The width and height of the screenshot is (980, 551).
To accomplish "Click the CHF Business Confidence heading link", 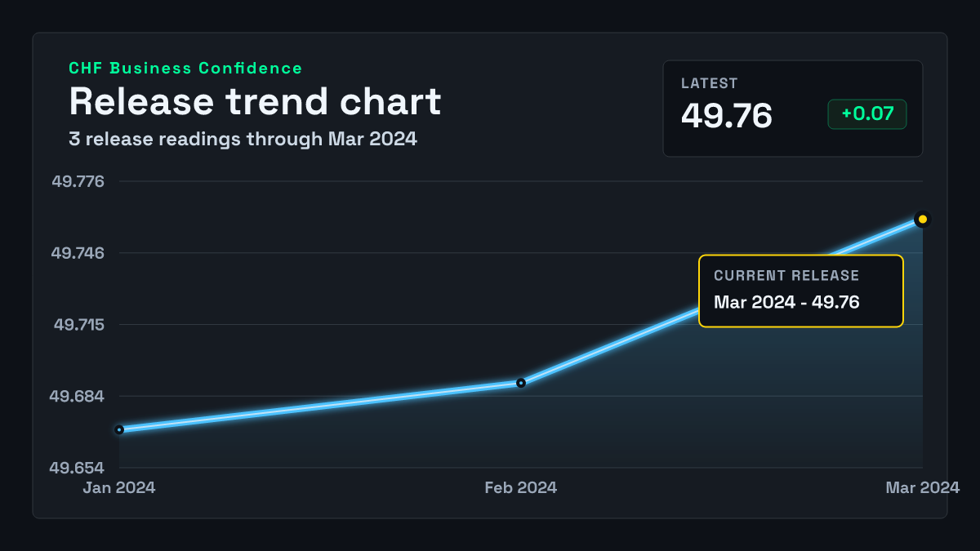I will coord(185,69).
